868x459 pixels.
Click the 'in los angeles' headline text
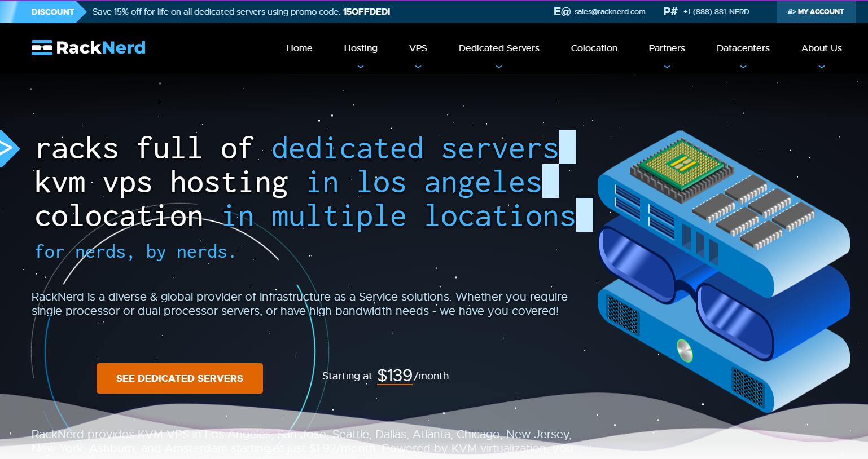424,183
